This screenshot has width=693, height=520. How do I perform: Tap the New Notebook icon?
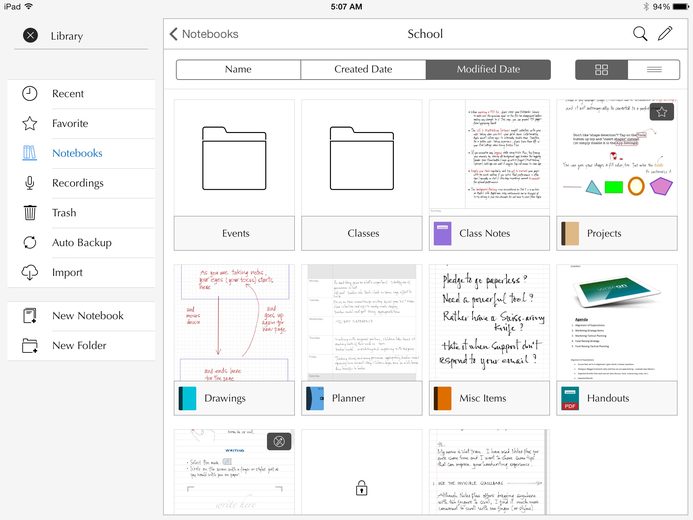(30, 315)
